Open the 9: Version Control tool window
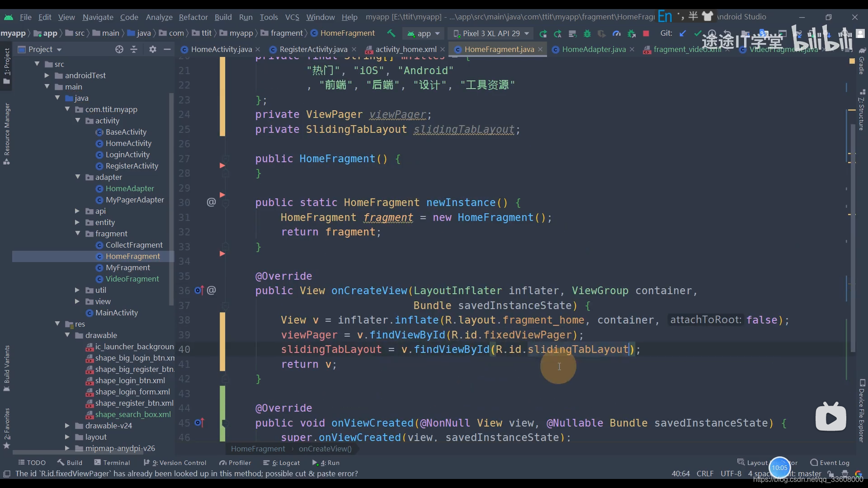The height and width of the screenshot is (488, 868). (x=175, y=463)
